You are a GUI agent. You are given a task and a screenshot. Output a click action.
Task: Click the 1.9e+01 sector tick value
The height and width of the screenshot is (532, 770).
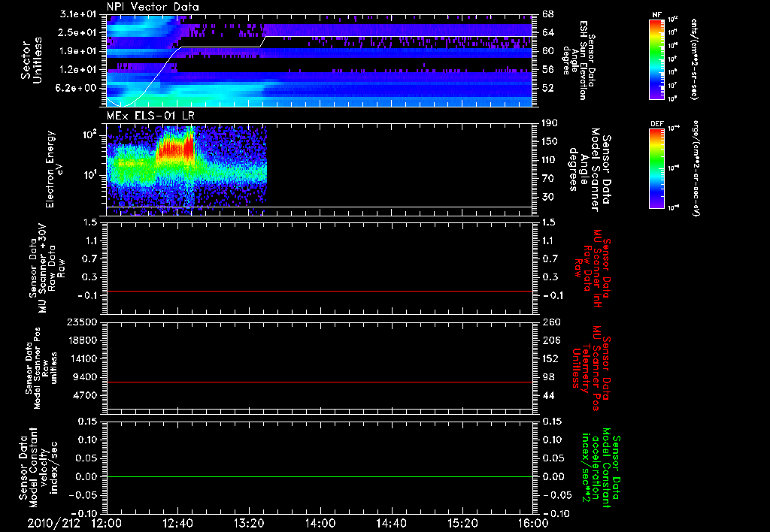click(78, 51)
